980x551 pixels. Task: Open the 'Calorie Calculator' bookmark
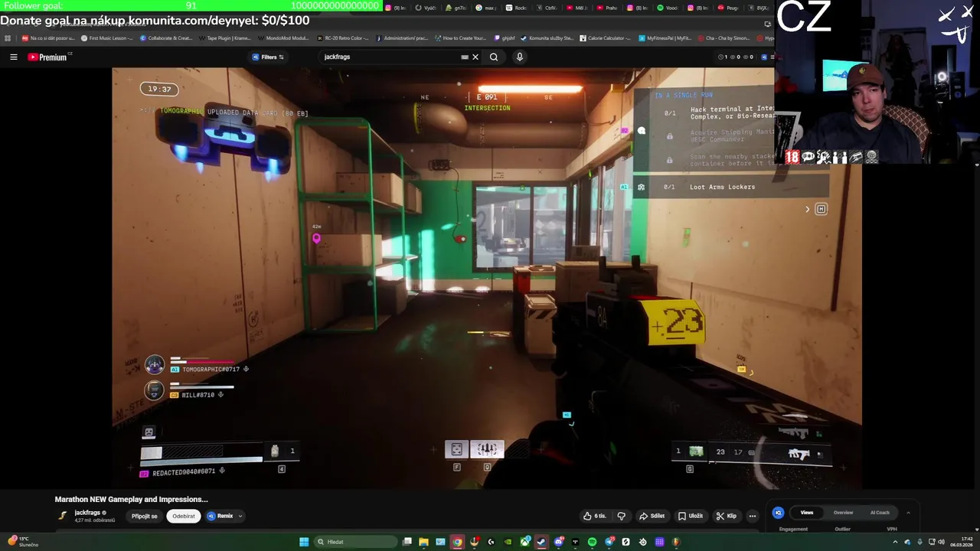606,37
